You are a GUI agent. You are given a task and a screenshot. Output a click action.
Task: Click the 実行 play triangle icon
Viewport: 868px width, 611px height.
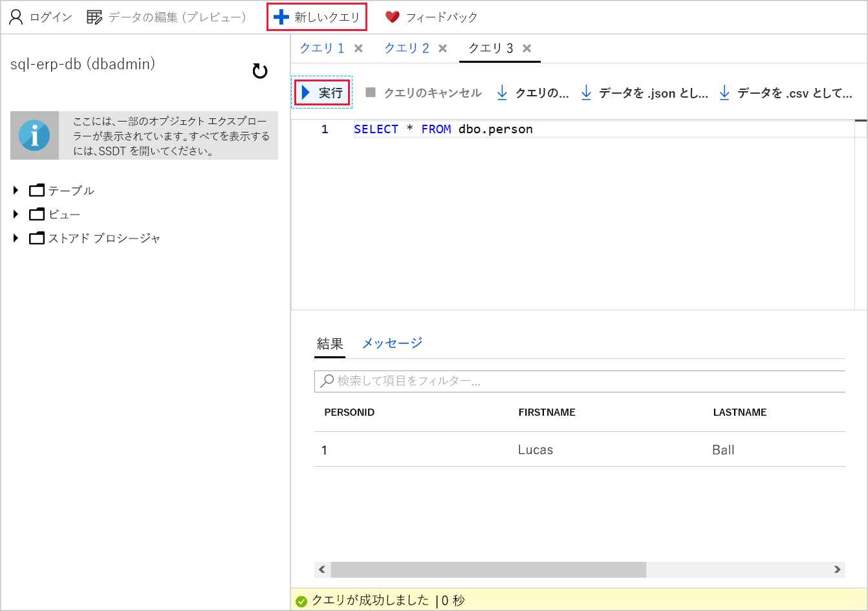pos(306,92)
